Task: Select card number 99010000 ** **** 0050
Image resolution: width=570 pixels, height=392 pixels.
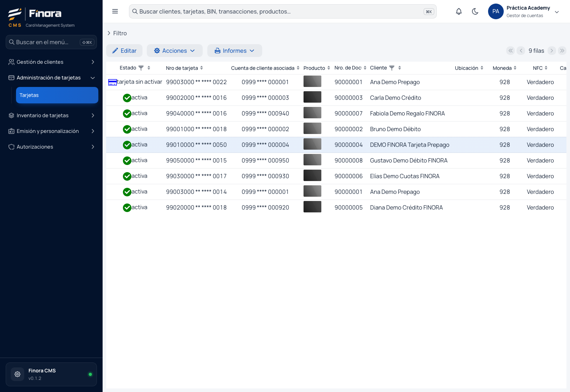Action: 196,145
